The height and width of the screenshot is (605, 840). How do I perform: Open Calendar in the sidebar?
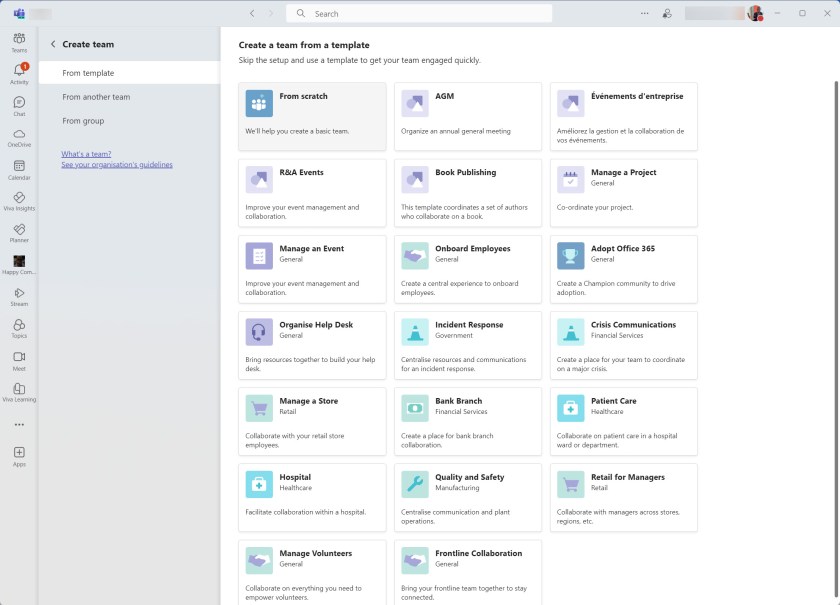click(x=19, y=170)
